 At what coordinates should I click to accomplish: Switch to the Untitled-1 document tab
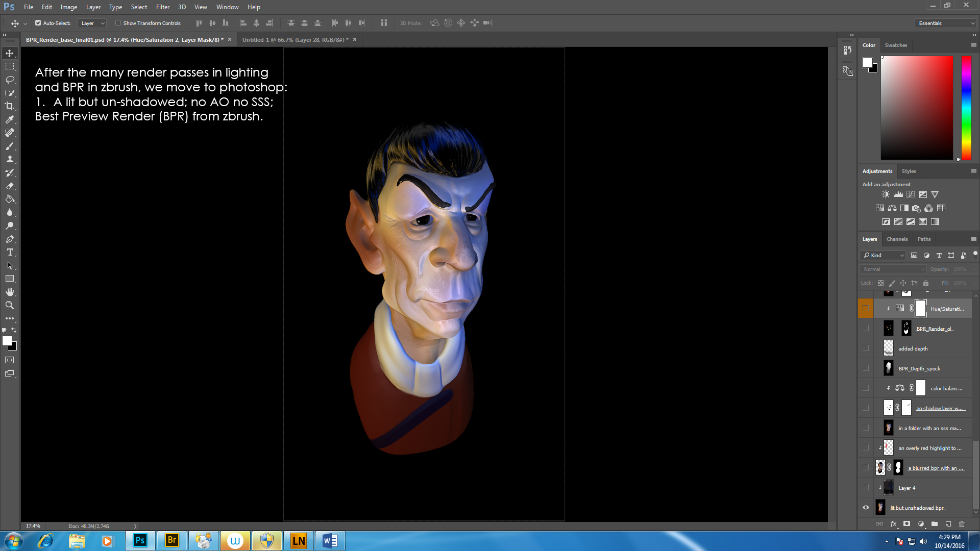coord(295,39)
